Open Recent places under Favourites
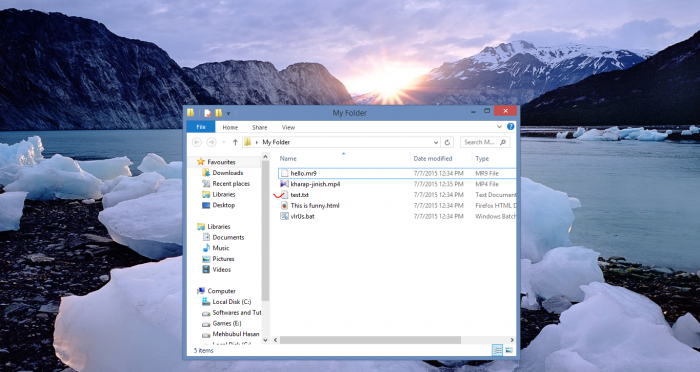700x372 pixels. click(231, 184)
